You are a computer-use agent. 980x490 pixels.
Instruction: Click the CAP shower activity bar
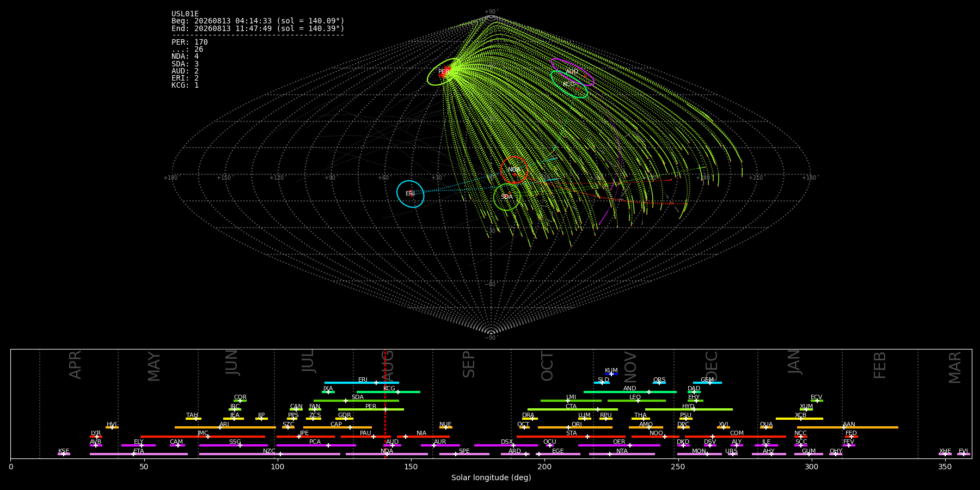[x=338, y=427]
